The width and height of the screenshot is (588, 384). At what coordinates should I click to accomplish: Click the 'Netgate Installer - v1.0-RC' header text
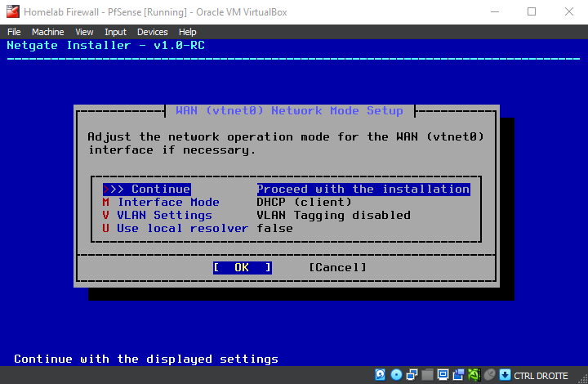[x=105, y=46]
